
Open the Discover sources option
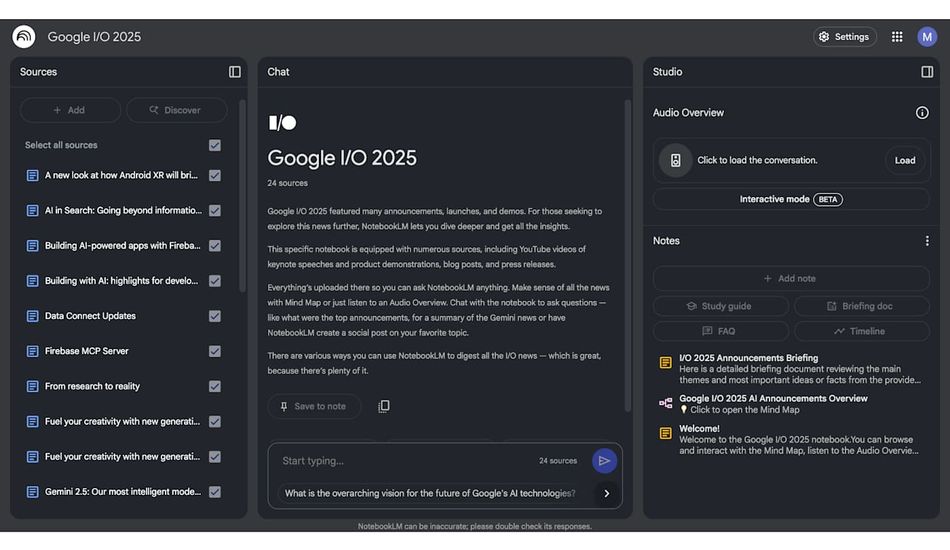click(176, 110)
